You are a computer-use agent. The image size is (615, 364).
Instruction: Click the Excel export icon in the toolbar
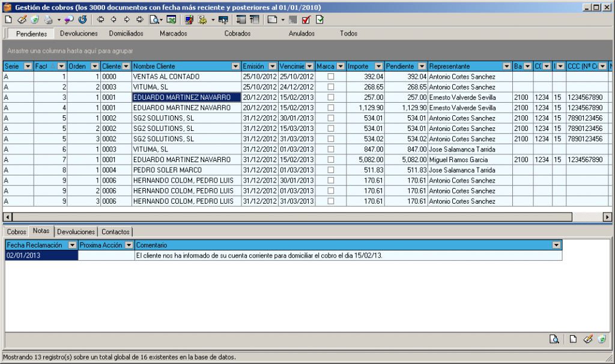[171, 20]
